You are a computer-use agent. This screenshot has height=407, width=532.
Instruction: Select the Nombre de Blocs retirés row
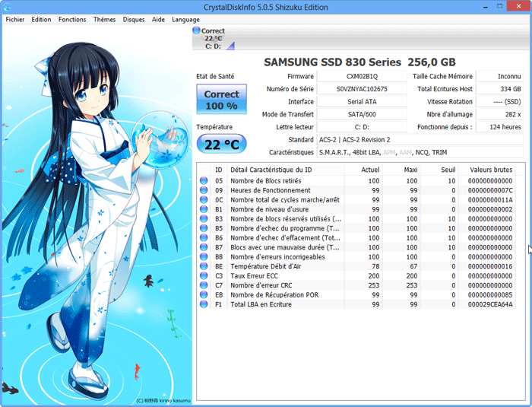coord(356,180)
